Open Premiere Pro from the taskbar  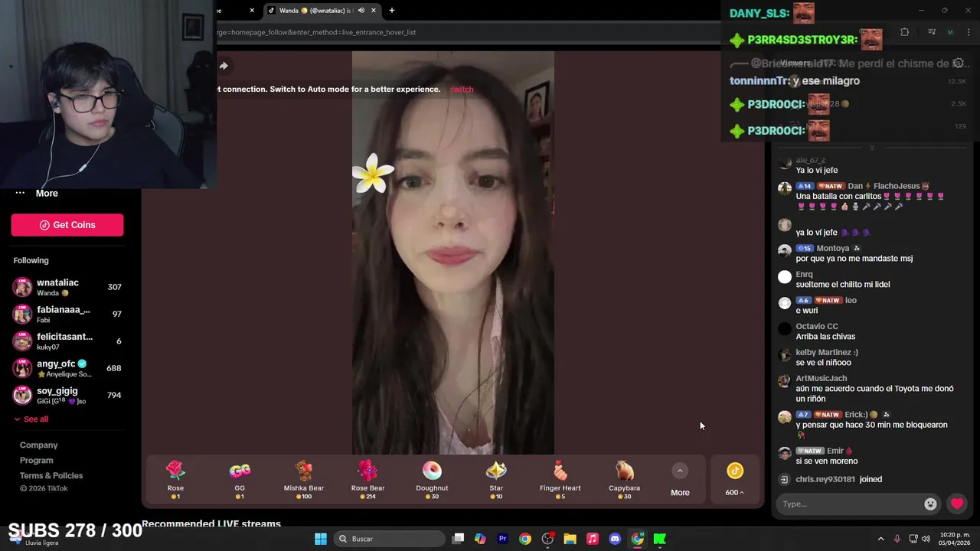pyautogui.click(x=503, y=539)
